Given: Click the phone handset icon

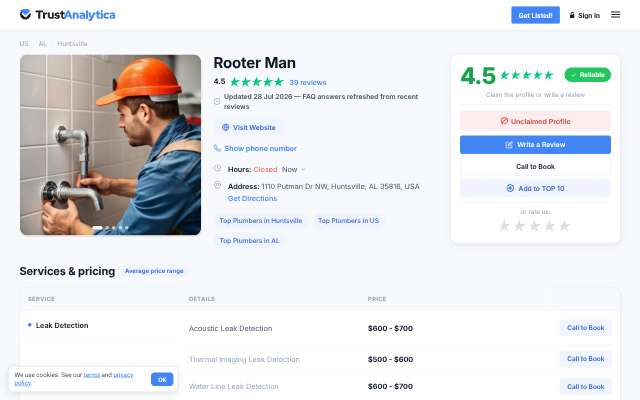Looking at the screenshot, I should [217, 148].
